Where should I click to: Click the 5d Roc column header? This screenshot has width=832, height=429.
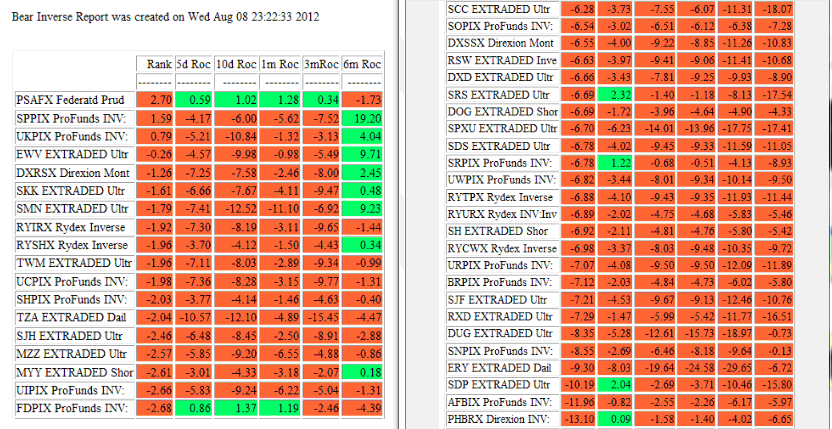click(x=193, y=64)
